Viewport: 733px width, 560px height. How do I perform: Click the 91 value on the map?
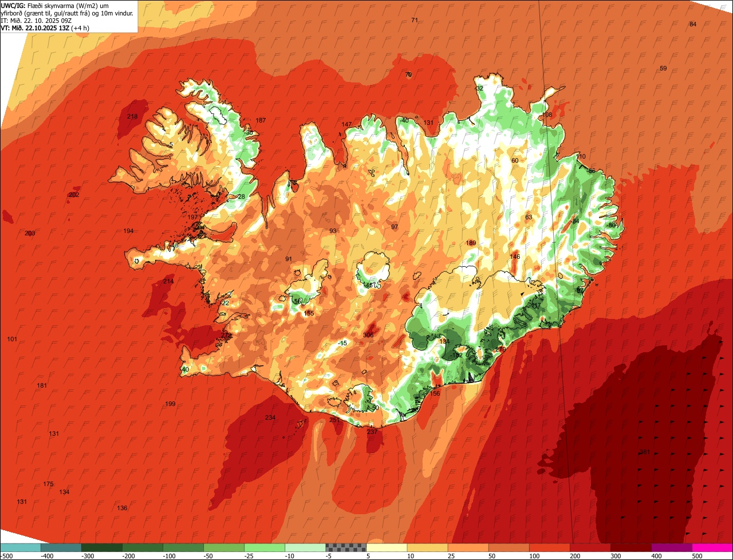click(289, 259)
